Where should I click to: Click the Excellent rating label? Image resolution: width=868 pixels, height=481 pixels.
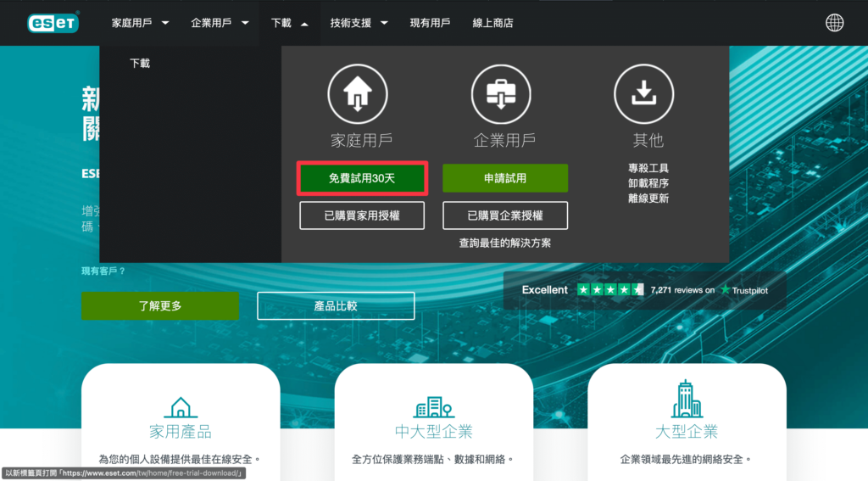[545, 290]
